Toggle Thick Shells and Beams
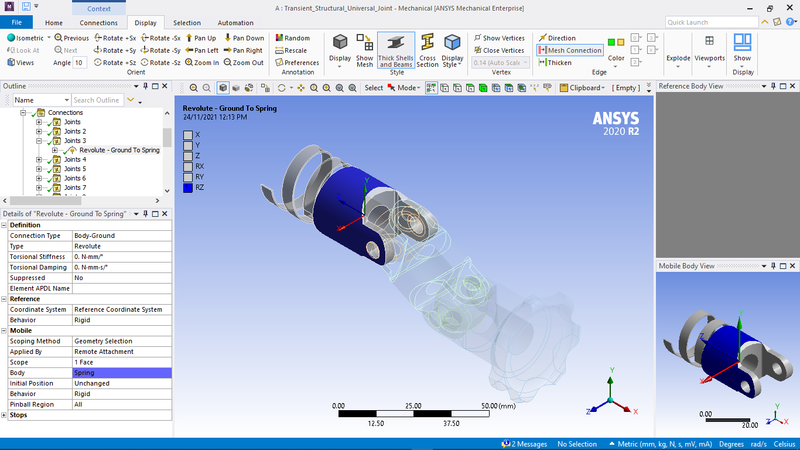Screen dimensions: 800x450 coord(396,51)
